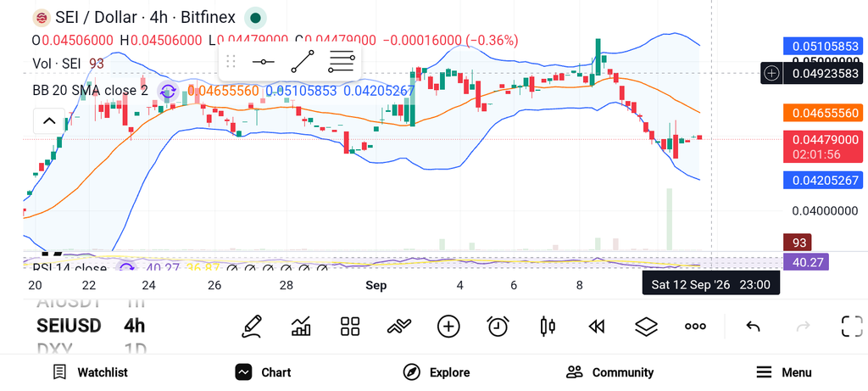868x391 pixels.
Task: Click the RSI indicator refresh icon
Action: (x=127, y=268)
